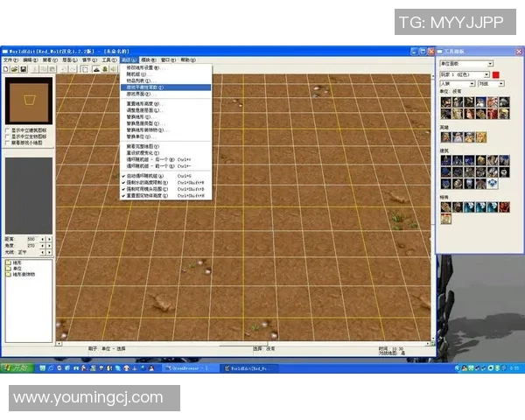Viewport: 525px width, 420px height.
Task: Click the New map toolbar icon
Action: pyautogui.click(x=5, y=68)
